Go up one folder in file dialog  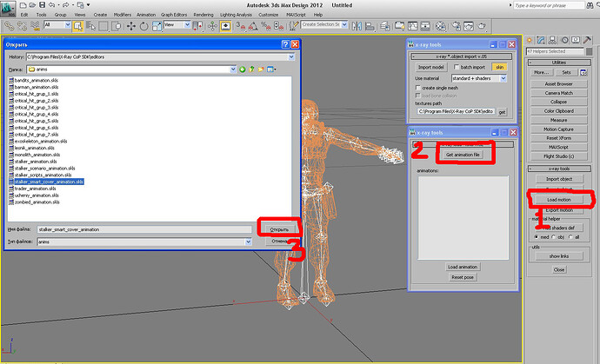[251, 69]
